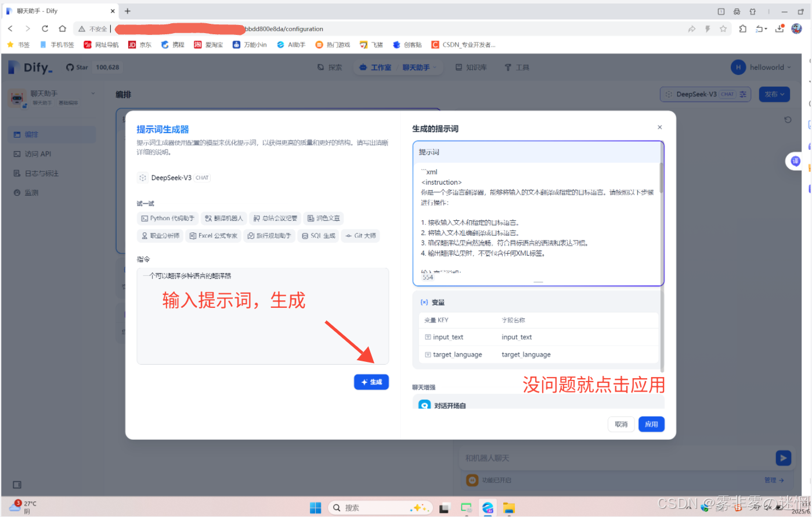Select the 旅行规划助手 preset chip
812x517 pixels.
(x=269, y=236)
